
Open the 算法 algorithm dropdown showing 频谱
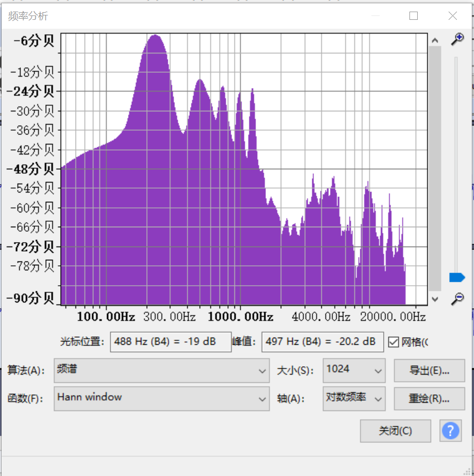pos(160,371)
